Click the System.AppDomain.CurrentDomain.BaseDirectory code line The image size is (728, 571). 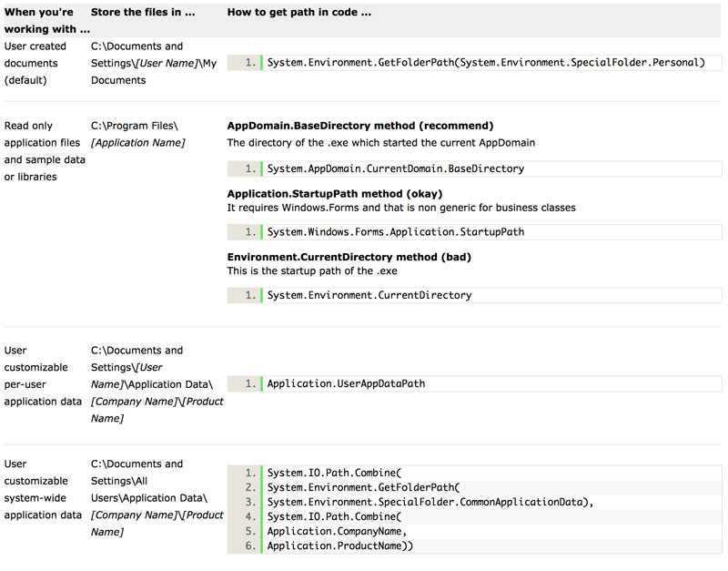(x=395, y=168)
